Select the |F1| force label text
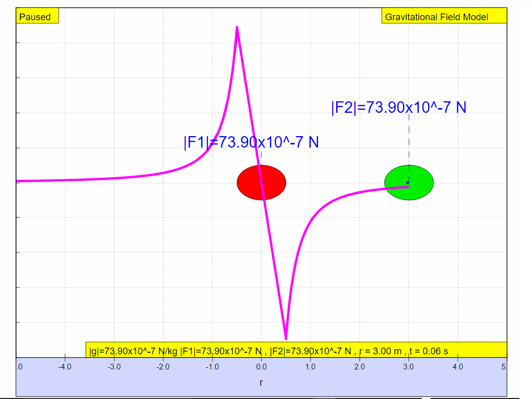The width and height of the screenshot is (532, 399). (251, 142)
